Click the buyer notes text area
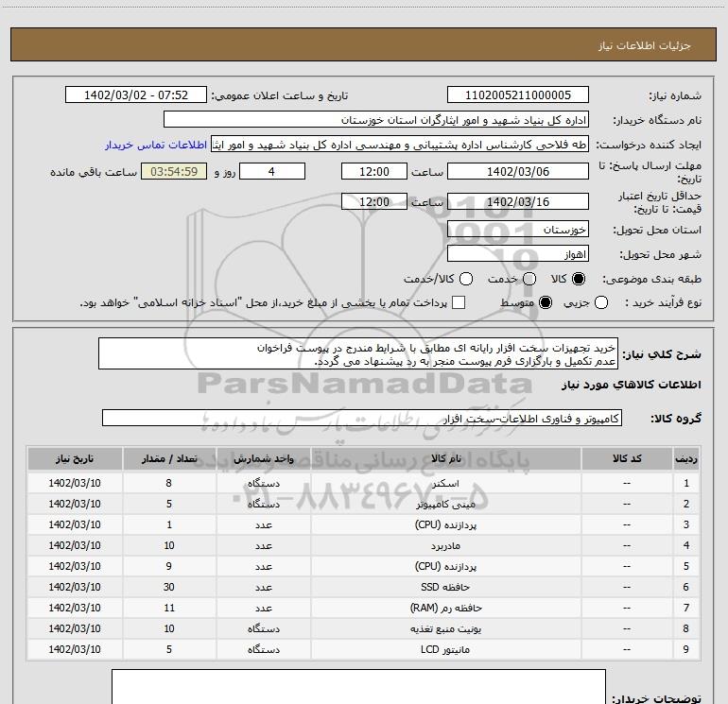The width and height of the screenshot is (728, 704). 358,686
